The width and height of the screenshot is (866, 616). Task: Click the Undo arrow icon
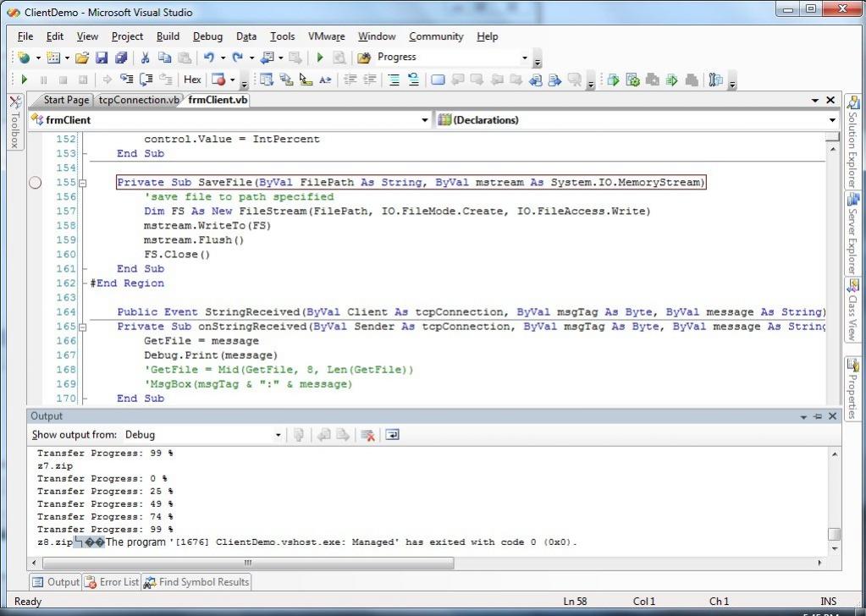(x=209, y=58)
